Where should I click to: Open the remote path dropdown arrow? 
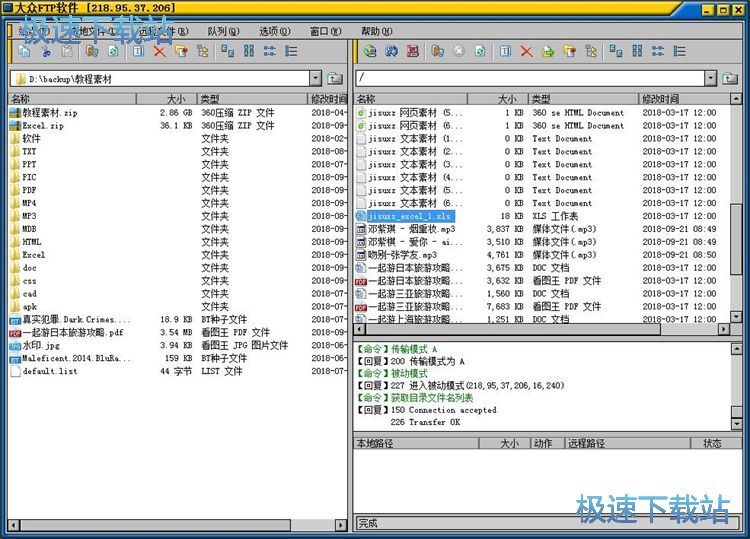711,78
